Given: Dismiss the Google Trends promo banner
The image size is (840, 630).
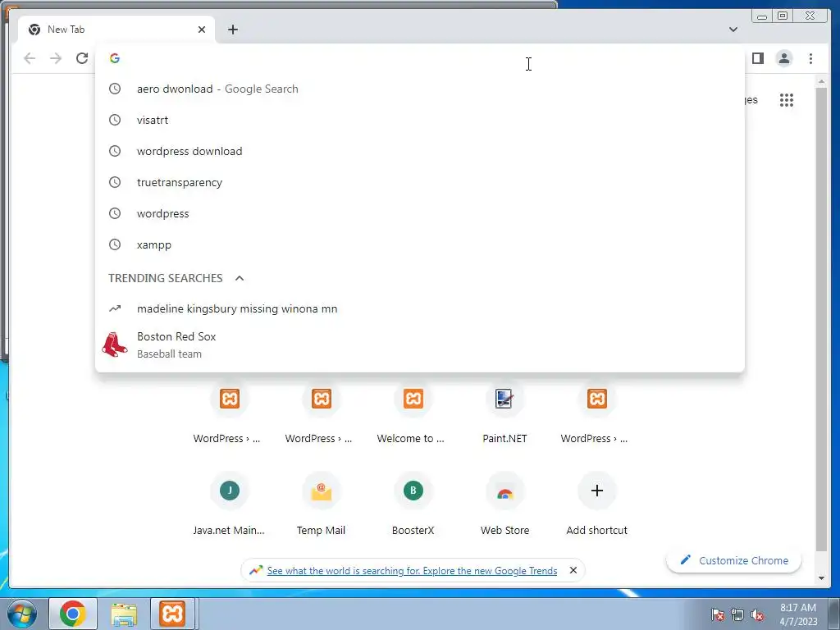Looking at the screenshot, I should click(x=573, y=570).
